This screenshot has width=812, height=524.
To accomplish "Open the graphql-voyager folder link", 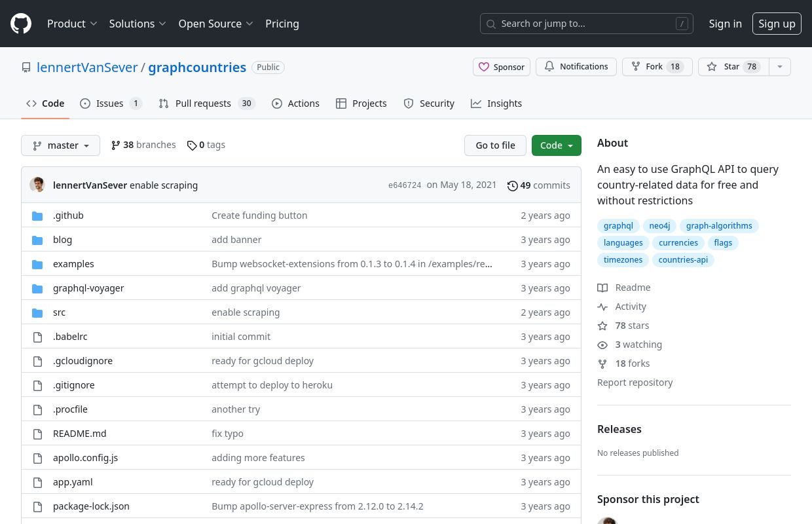I will [88, 288].
